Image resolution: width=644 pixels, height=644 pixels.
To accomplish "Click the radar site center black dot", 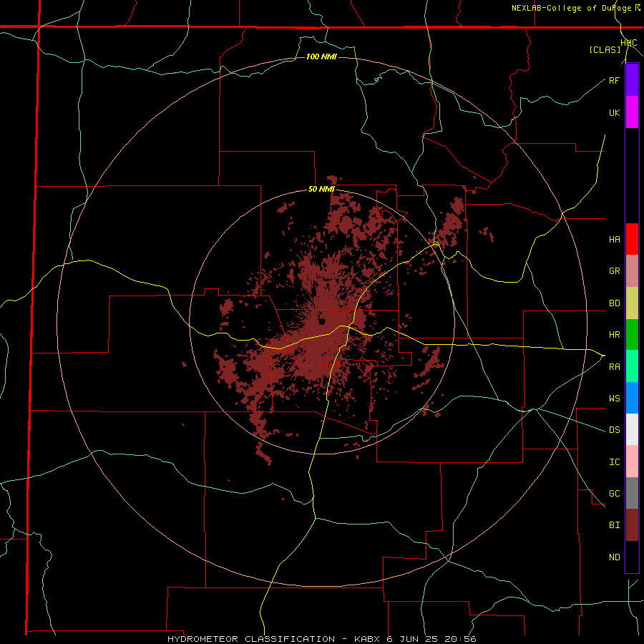I will [x=321, y=321].
